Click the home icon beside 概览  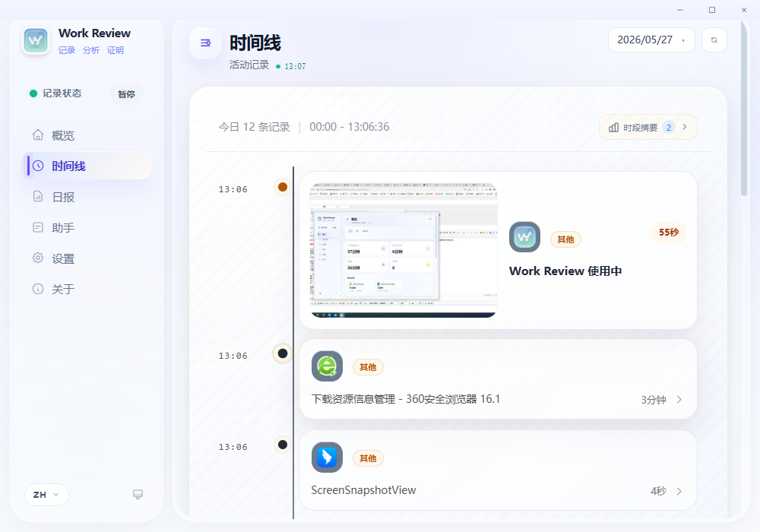click(x=38, y=135)
